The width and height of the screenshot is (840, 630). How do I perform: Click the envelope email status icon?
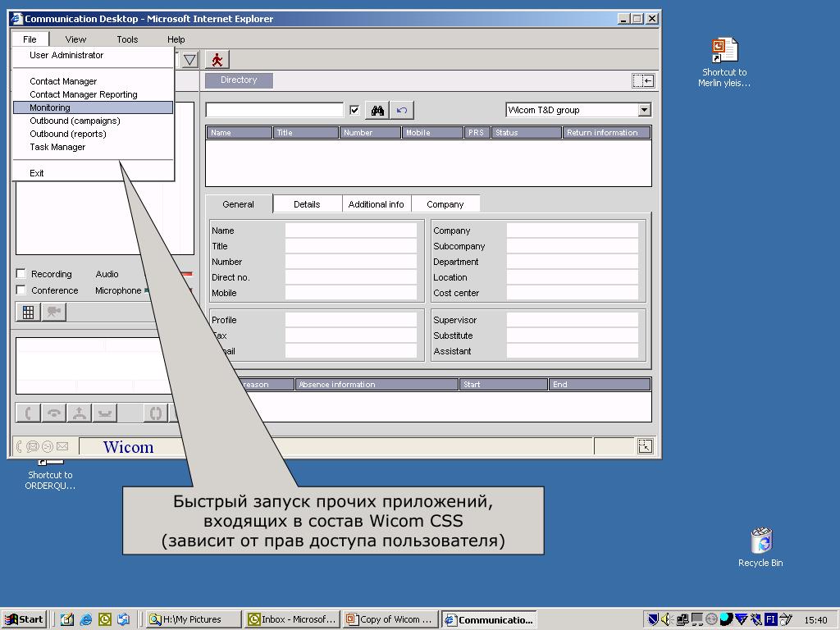62,446
